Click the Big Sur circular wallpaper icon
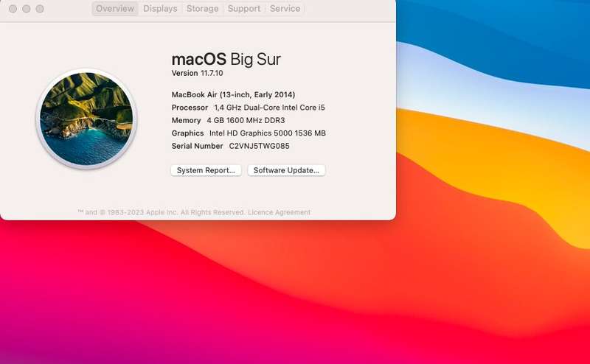This screenshot has height=364, width=590. tap(86, 119)
